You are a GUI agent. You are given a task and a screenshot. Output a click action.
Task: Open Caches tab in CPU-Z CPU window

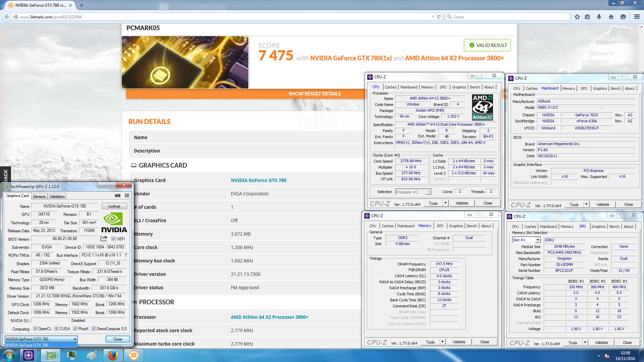pos(390,87)
